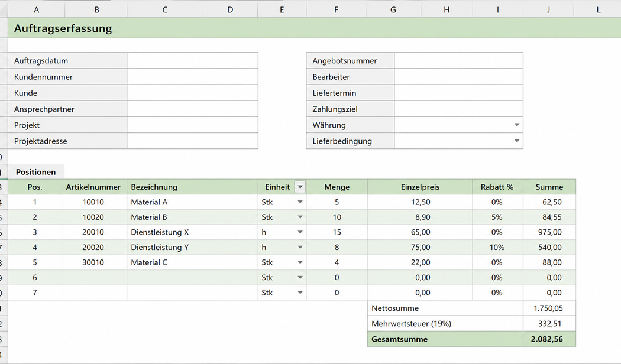Expand unit dropdown in position 7 row

click(x=300, y=292)
